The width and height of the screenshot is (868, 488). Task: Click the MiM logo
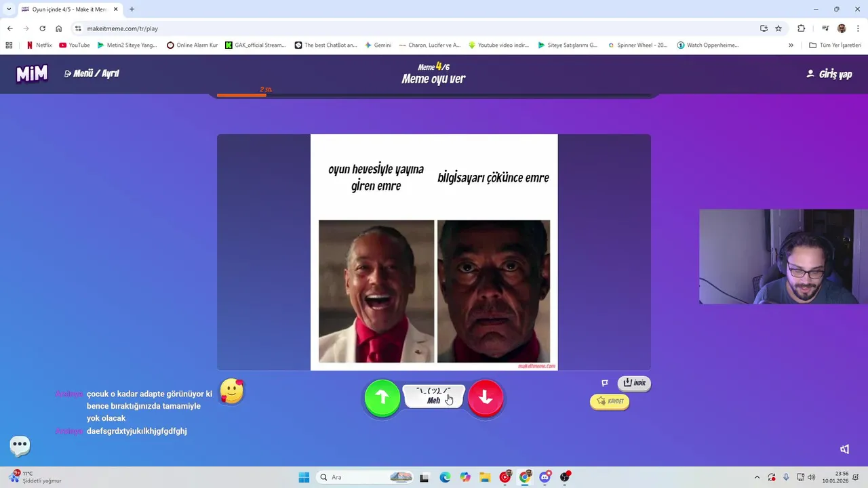click(x=32, y=73)
